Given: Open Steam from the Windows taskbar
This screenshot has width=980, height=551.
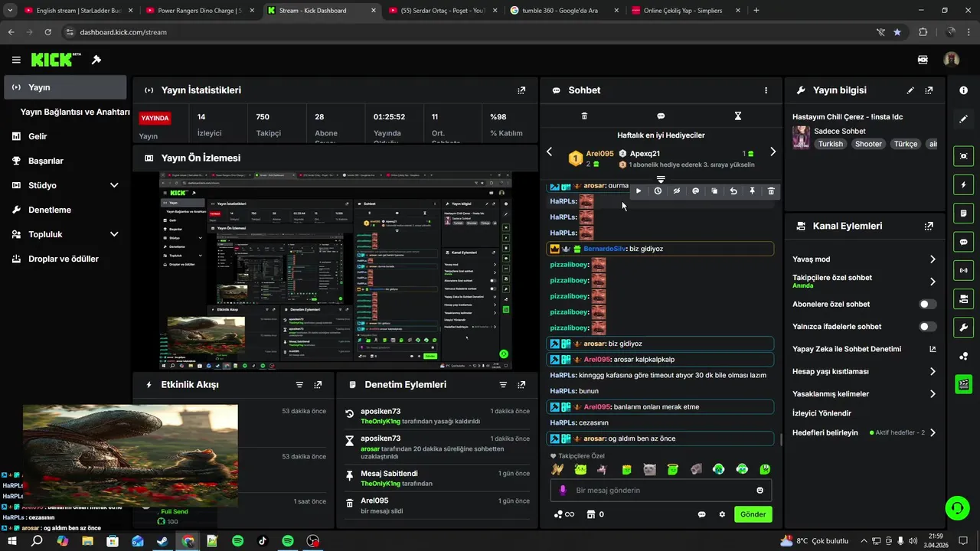Looking at the screenshot, I should [x=162, y=541].
